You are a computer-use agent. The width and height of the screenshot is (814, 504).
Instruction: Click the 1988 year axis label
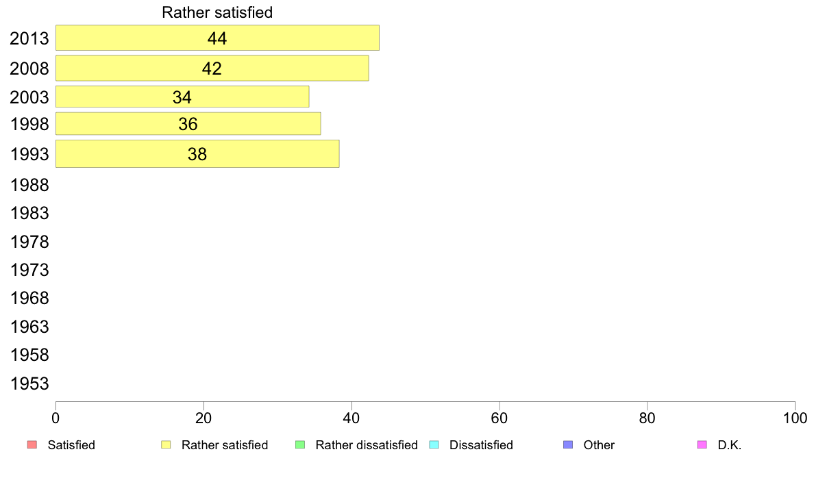pyautogui.click(x=29, y=186)
